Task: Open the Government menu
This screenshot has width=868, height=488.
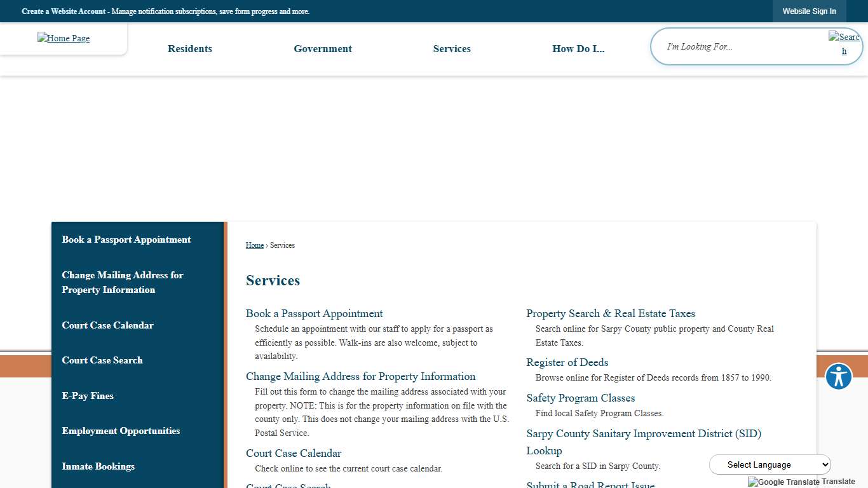Action: click(x=323, y=48)
